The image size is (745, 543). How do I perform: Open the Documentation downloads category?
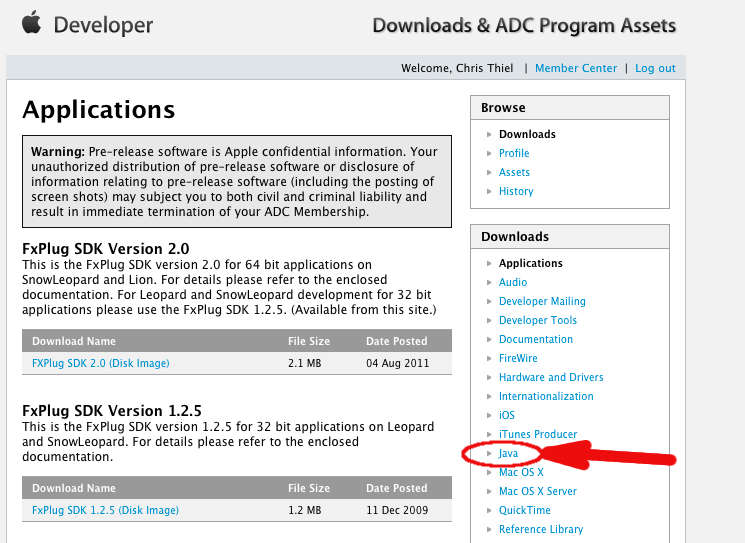coord(536,339)
